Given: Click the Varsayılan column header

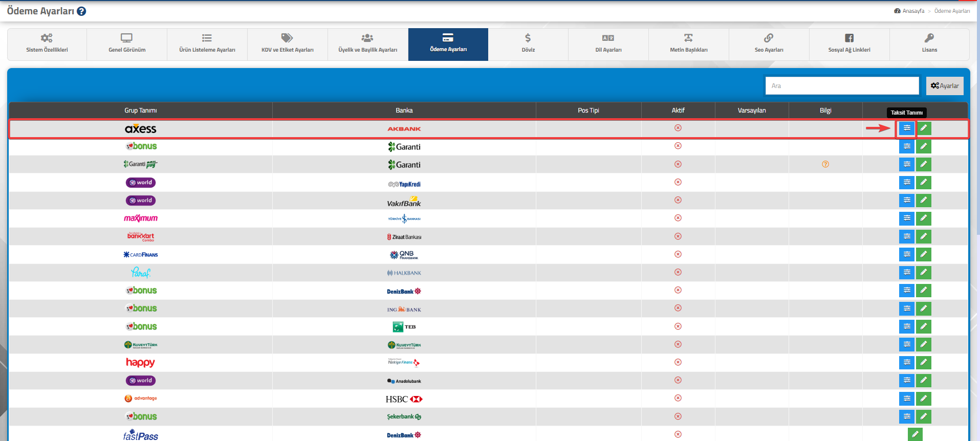Looking at the screenshot, I should pyautogui.click(x=752, y=111).
